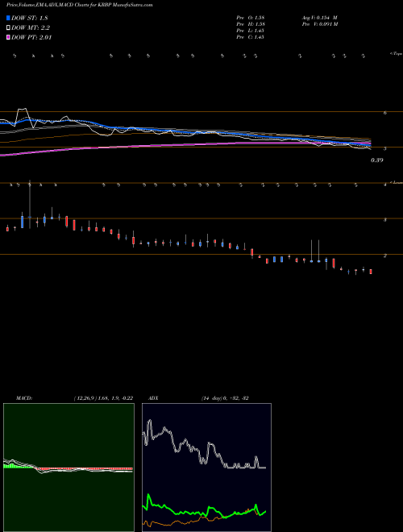The height and width of the screenshot is (532, 403).
Task: Click the 'Pre L: 1.45' value
Action: click(x=250, y=31)
